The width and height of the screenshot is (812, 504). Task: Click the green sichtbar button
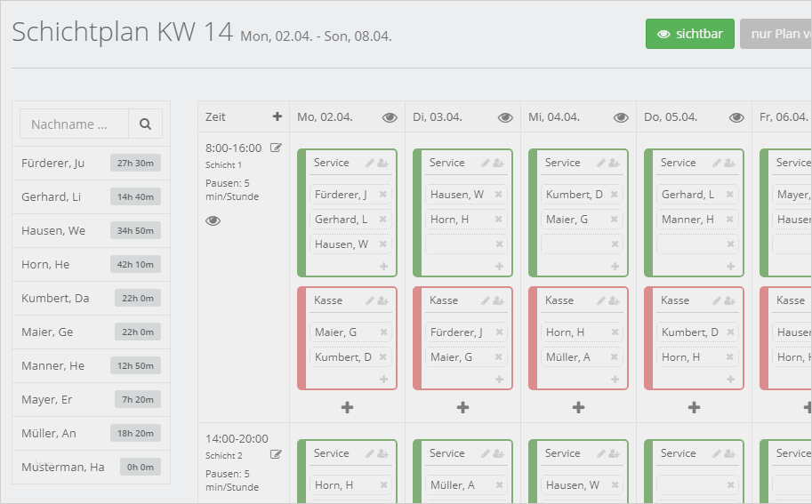click(x=689, y=34)
